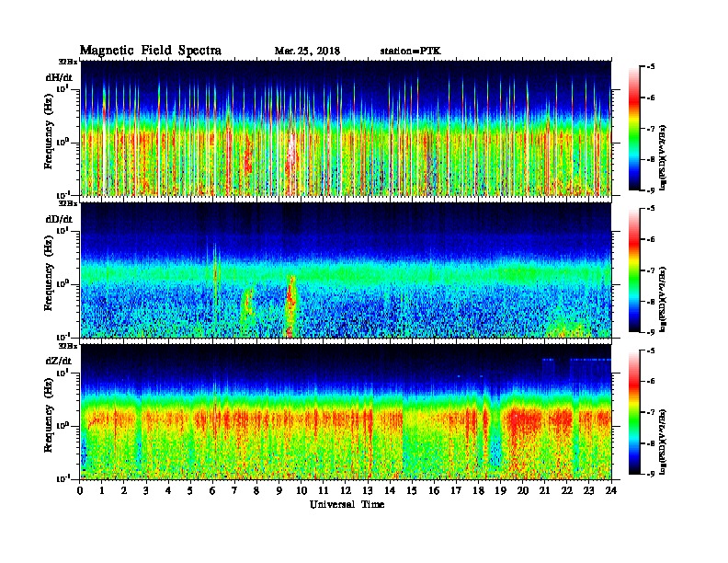This screenshot has height=563, width=728.
Task: Click the '-7' value on dD/dt color bar
Action: [651, 270]
